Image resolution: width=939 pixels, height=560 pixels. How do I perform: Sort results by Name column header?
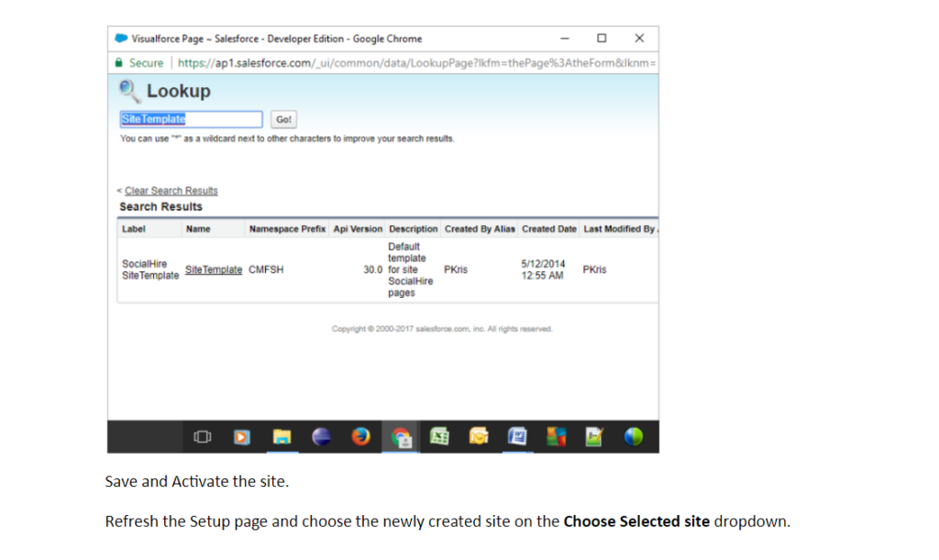pos(198,229)
